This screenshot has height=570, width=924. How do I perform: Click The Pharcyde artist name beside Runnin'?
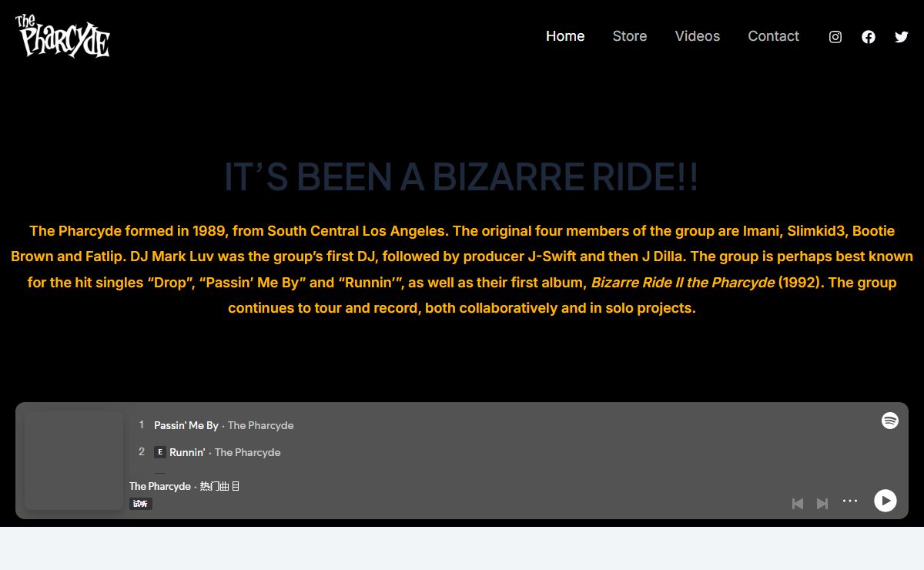(x=248, y=452)
